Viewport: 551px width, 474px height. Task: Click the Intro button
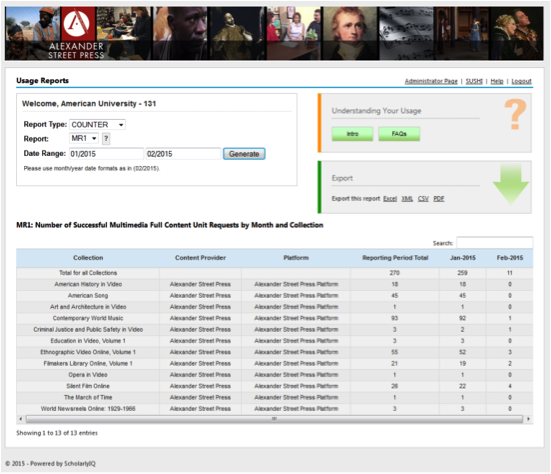352,134
